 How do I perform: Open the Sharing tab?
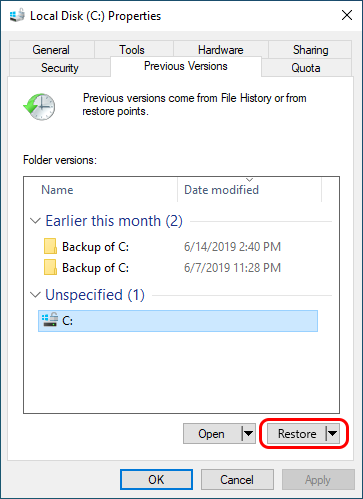pos(310,50)
